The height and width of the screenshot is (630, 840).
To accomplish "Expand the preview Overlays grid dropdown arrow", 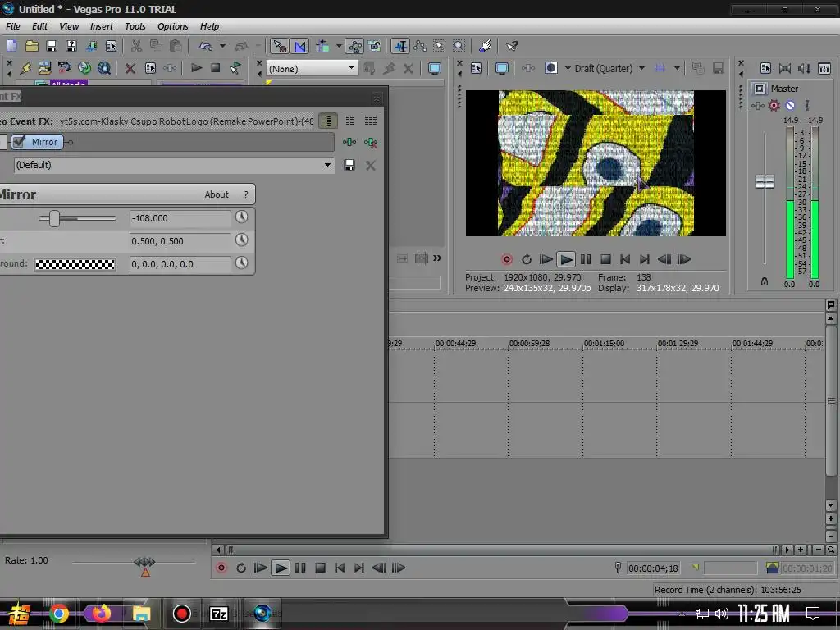I will click(677, 68).
